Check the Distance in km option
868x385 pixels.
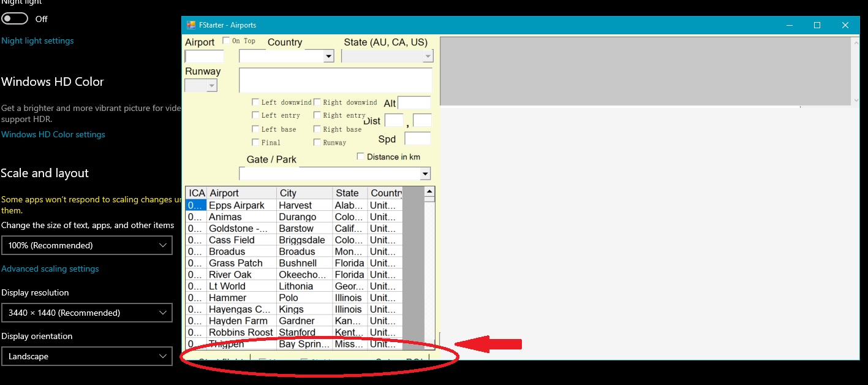(x=361, y=157)
